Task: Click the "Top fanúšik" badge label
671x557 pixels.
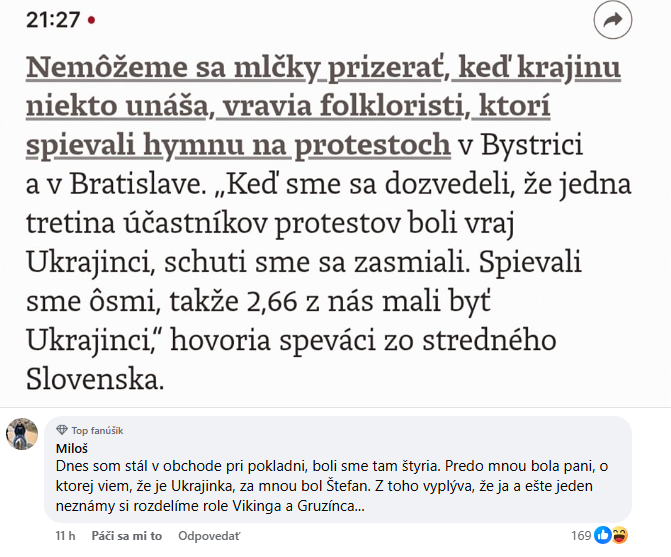Action: [93, 429]
